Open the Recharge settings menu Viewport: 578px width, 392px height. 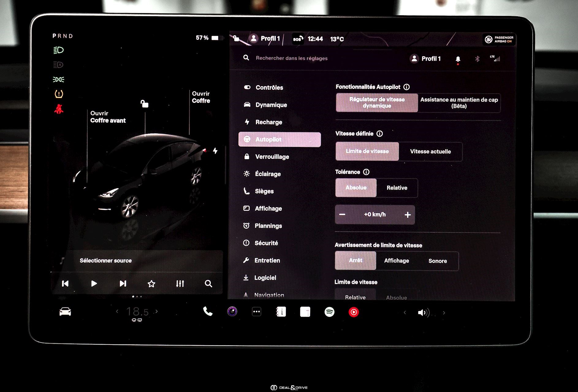point(269,122)
